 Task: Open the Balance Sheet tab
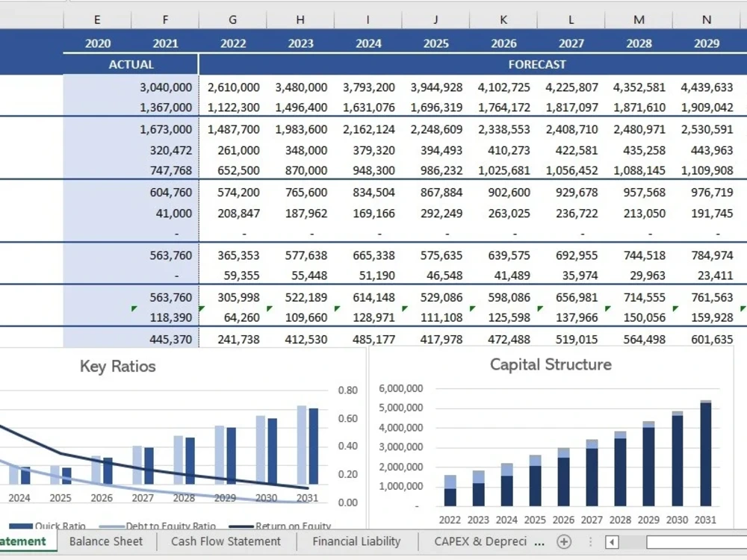click(x=106, y=541)
